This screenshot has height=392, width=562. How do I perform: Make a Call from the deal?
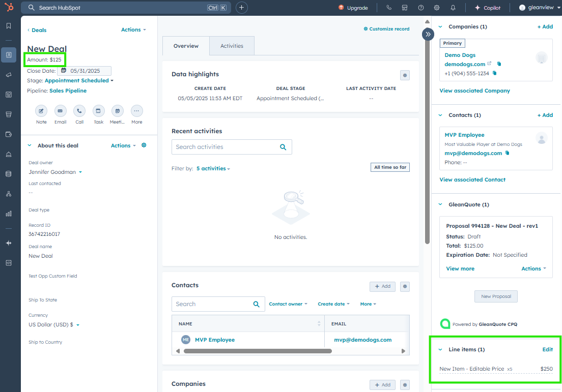pyautogui.click(x=79, y=111)
